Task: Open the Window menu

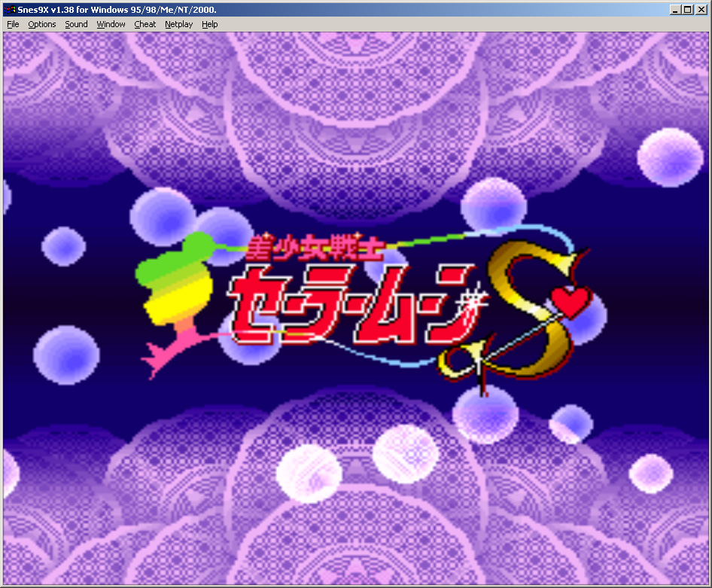Action: click(x=111, y=25)
